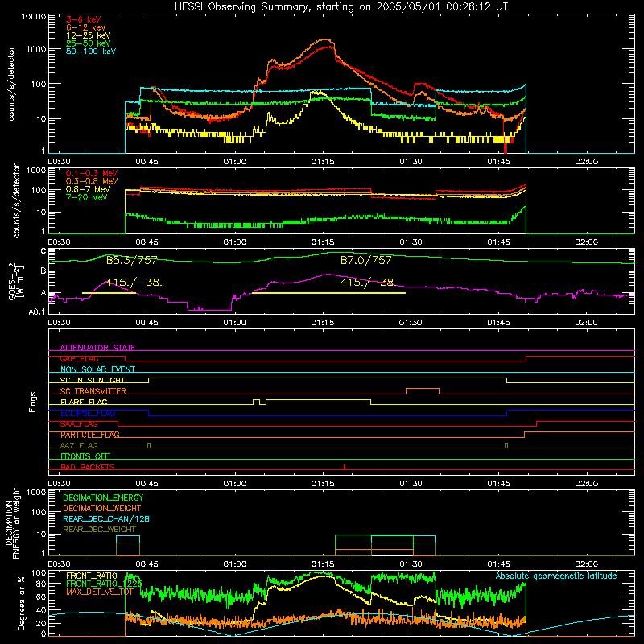The height and width of the screenshot is (644, 644).
Task: Select the PARTICLE_FLAG label
Action: (x=90, y=435)
